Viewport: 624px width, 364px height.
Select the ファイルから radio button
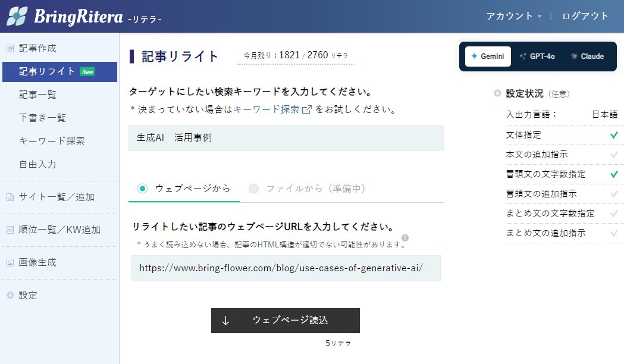click(254, 189)
